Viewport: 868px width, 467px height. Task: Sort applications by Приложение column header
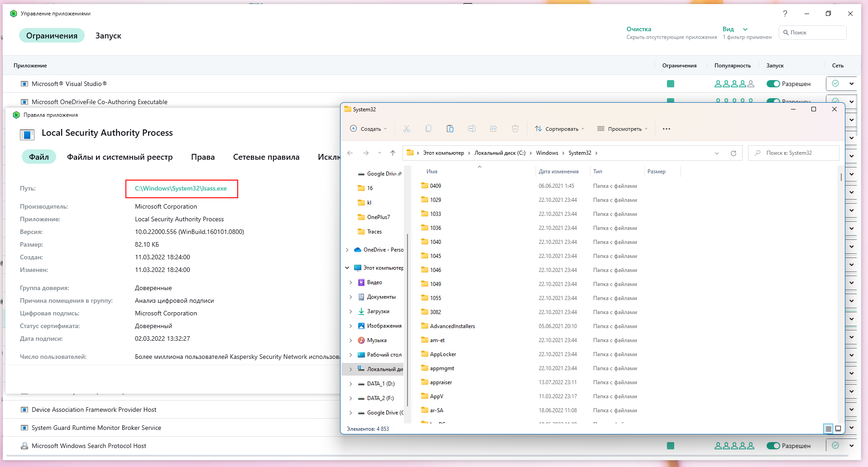click(30, 66)
